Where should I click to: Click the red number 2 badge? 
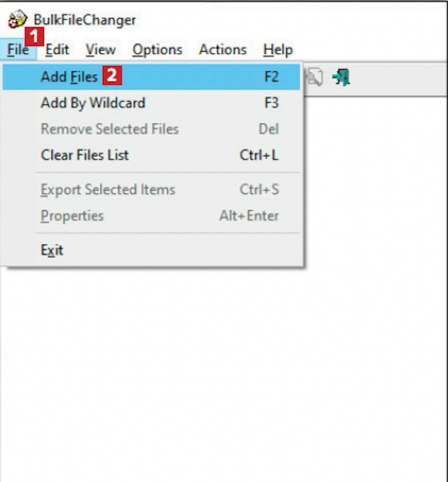tap(112, 75)
